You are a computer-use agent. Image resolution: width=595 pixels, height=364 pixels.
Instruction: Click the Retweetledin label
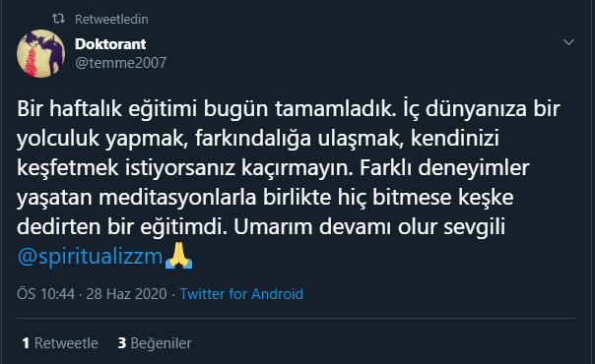coord(111,19)
